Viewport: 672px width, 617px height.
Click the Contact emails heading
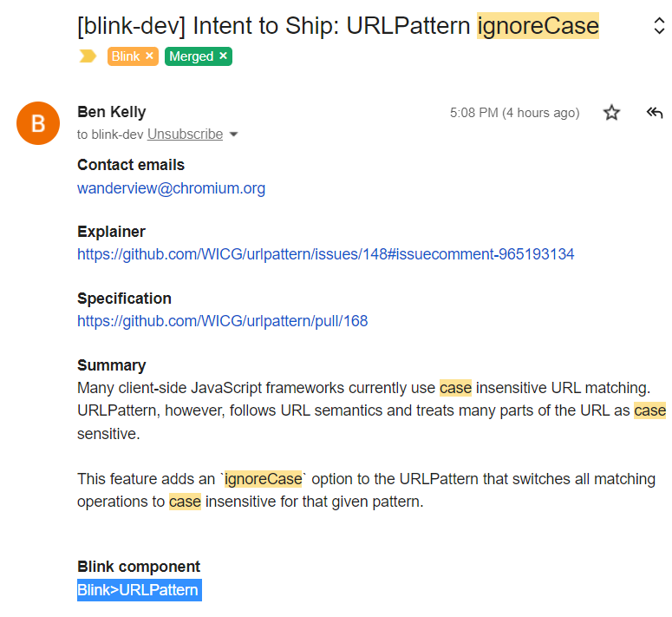(131, 165)
